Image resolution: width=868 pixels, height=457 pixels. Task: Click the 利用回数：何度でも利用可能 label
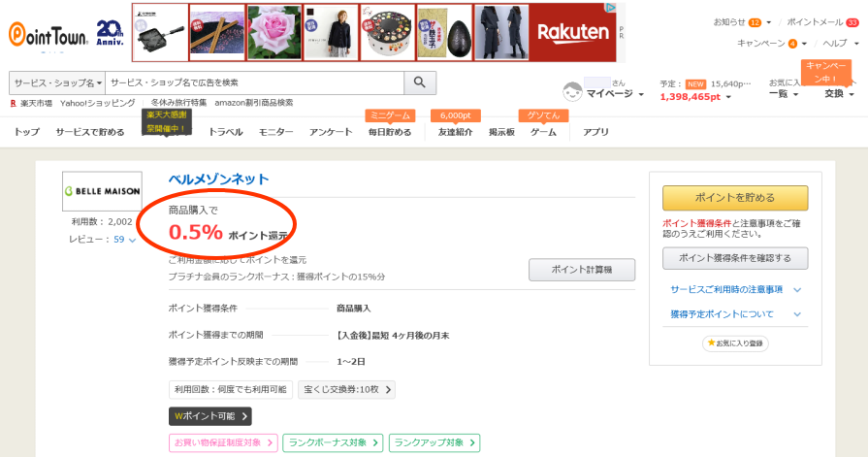click(230, 389)
